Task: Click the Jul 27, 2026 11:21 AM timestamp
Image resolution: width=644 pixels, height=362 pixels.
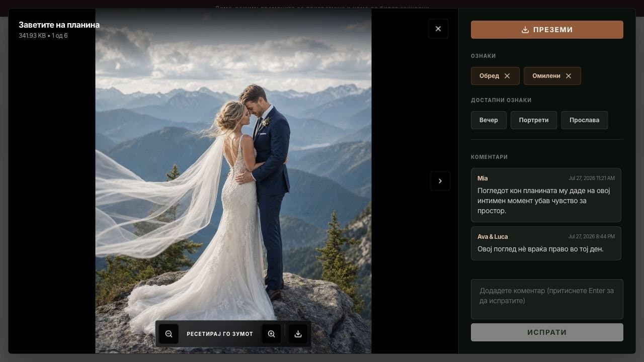Action: (x=592, y=178)
